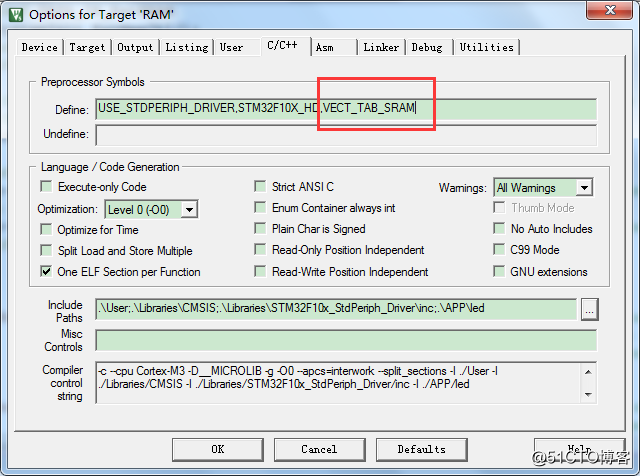This screenshot has height=476, width=640.
Task: Switch to the Target tab
Action: point(87,47)
